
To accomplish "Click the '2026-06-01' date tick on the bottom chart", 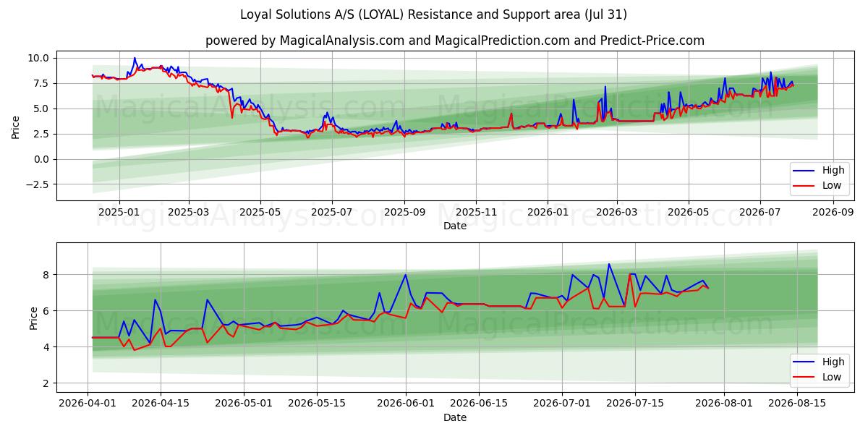I will (x=405, y=404).
